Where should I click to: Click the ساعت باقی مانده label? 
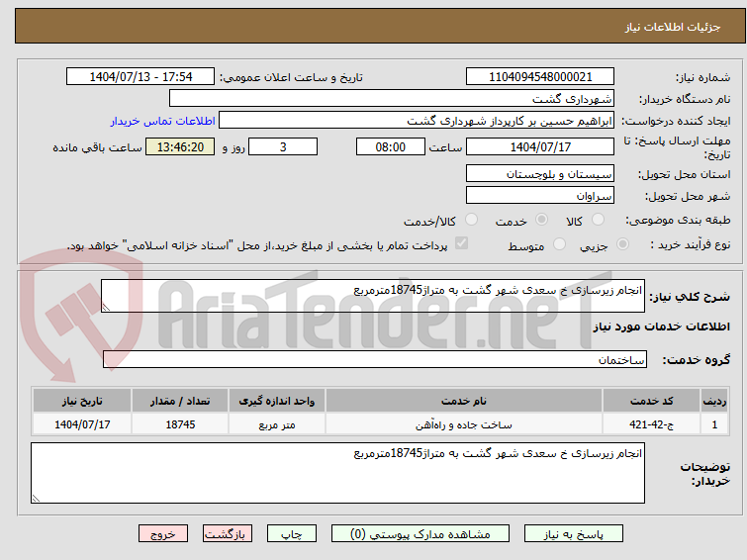pyautogui.click(x=97, y=147)
